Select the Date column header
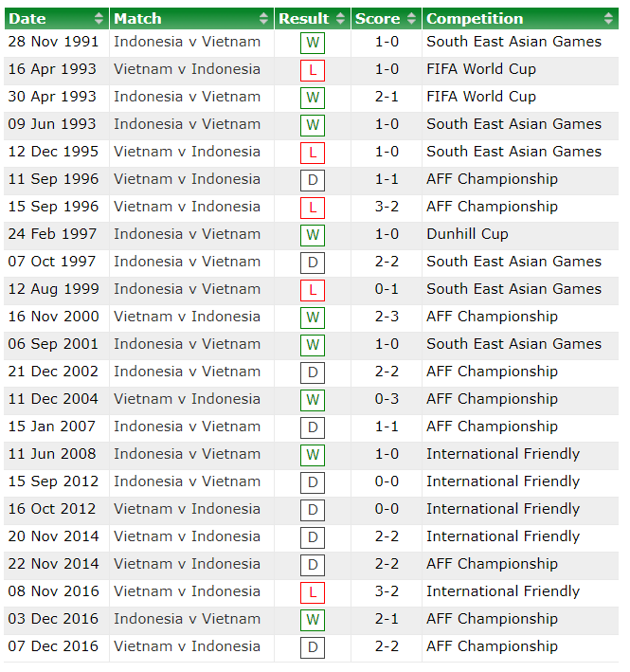 [x=27, y=19]
